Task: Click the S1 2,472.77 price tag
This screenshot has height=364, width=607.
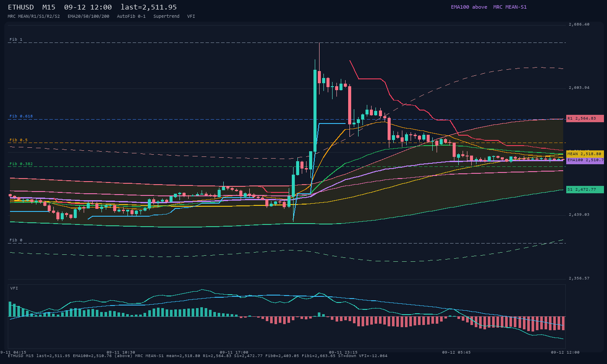Action: pyautogui.click(x=585, y=189)
